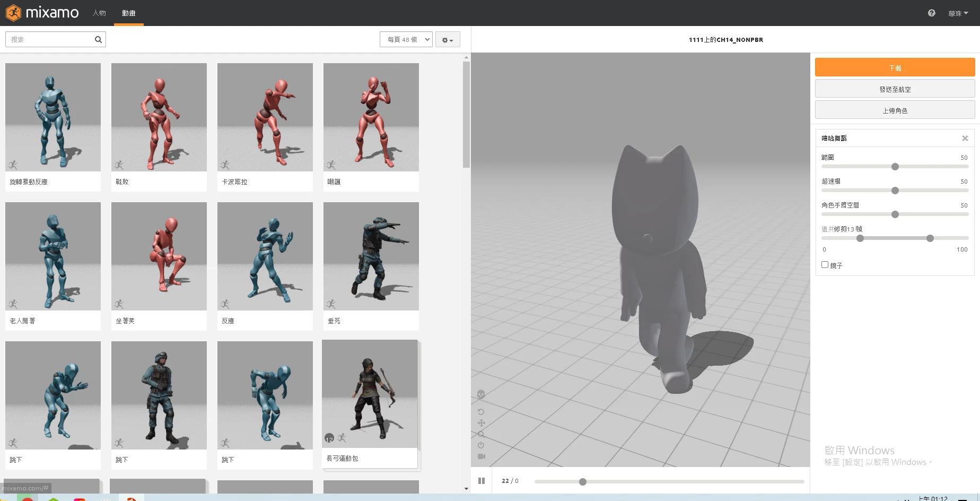Click the 遠共修剪13幀 trim label
The image size is (980, 501).
(842, 229)
